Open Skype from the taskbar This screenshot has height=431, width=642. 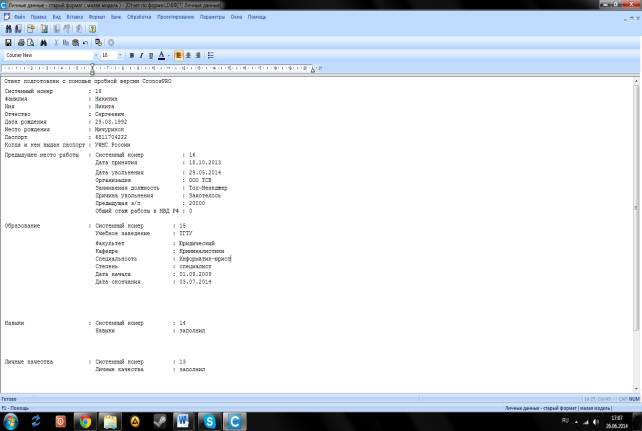click(211, 421)
